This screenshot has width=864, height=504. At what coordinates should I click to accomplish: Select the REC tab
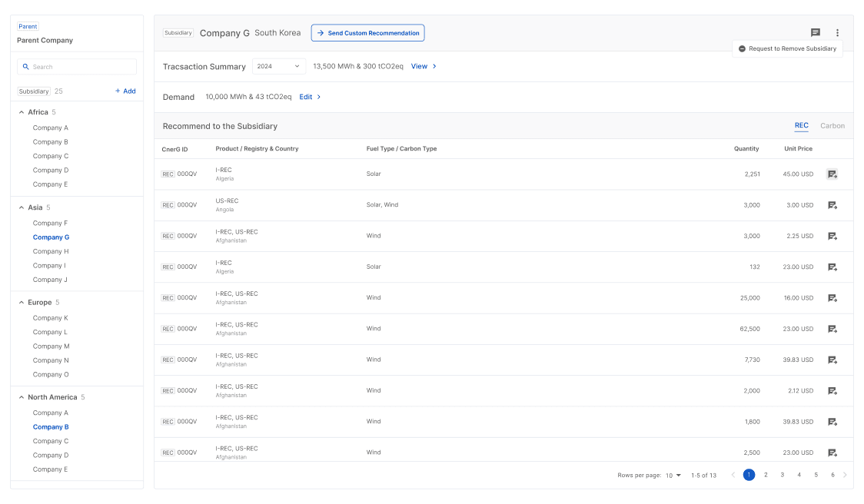802,125
